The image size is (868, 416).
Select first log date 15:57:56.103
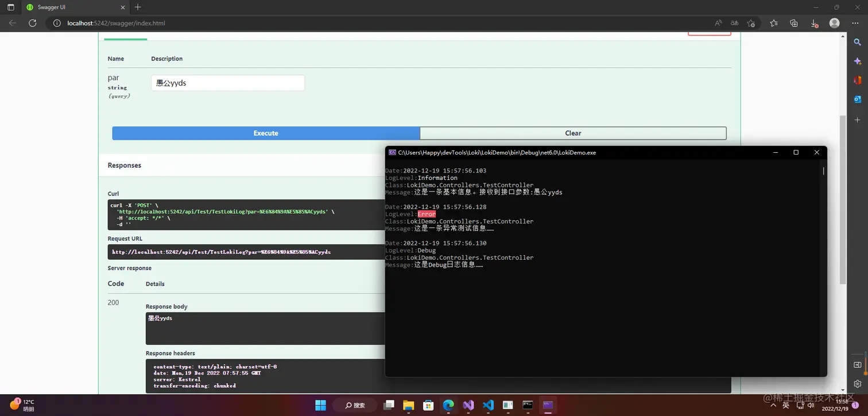(x=445, y=171)
